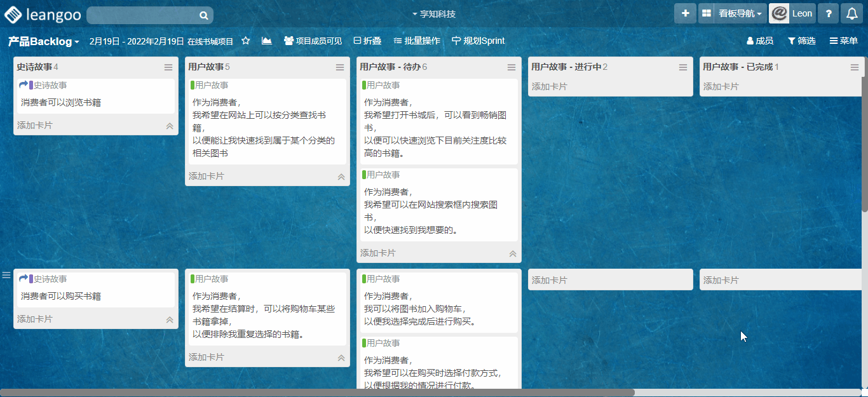Viewport: 868px width, 397px height.
Task: Open the 史诗故事 list menu icon
Action: pos(168,67)
